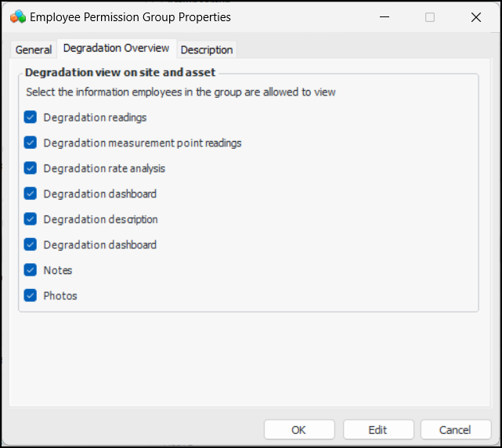The width and height of the screenshot is (502, 448).
Task: Click the Degradation rate analysis label
Action: click(104, 168)
